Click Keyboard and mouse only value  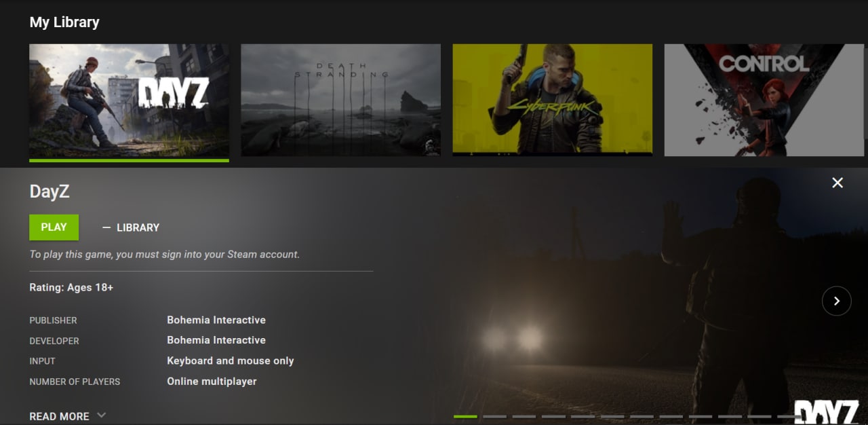231,361
